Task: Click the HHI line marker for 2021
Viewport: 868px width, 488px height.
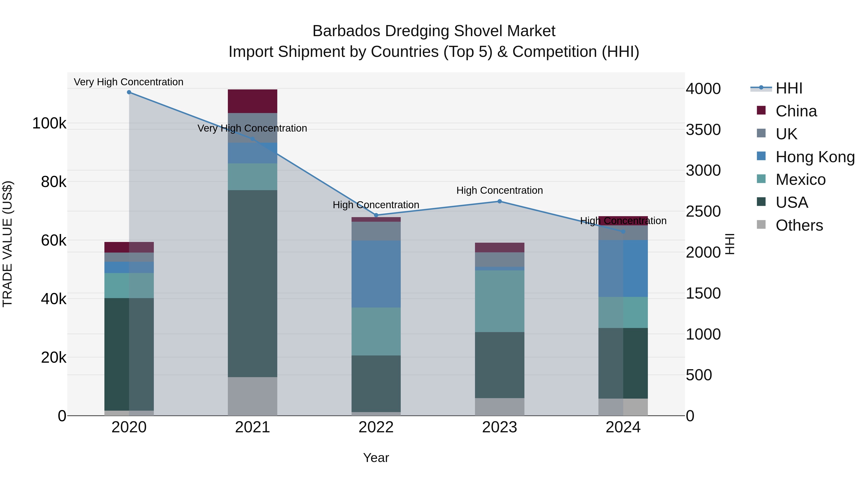Action: click(x=252, y=139)
